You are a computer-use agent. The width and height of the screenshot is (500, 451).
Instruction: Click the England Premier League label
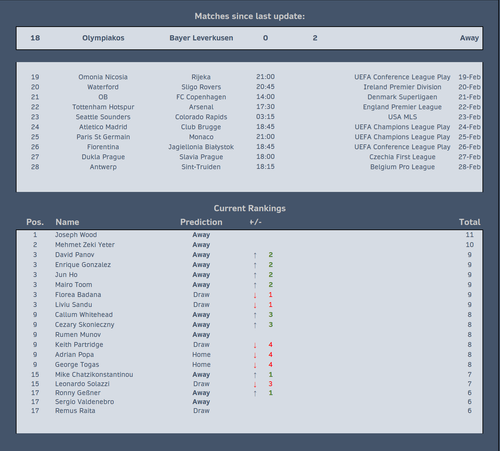(x=402, y=107)
